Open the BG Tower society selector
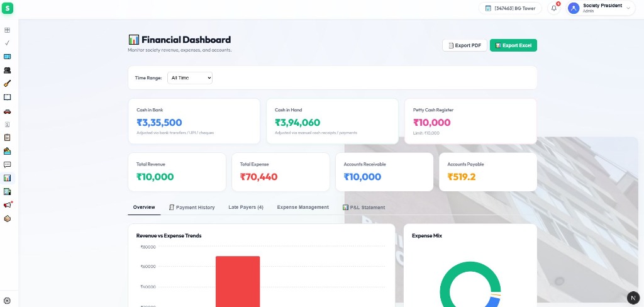 tap(510, 8)
